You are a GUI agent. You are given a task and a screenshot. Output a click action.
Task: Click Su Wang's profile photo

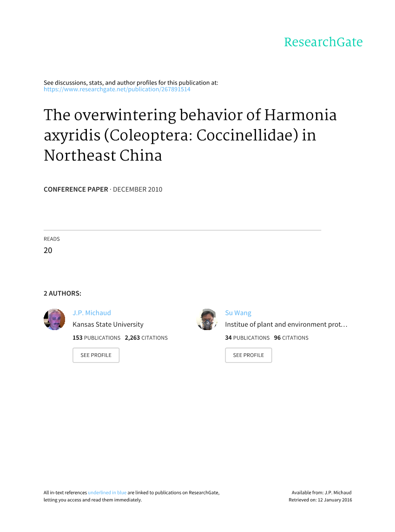coord(207,319)
